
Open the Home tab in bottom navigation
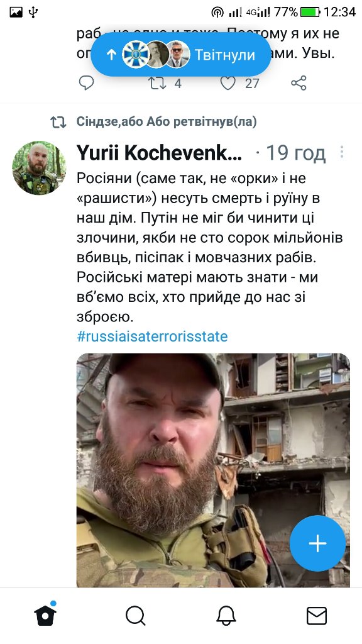coord(45,614)
